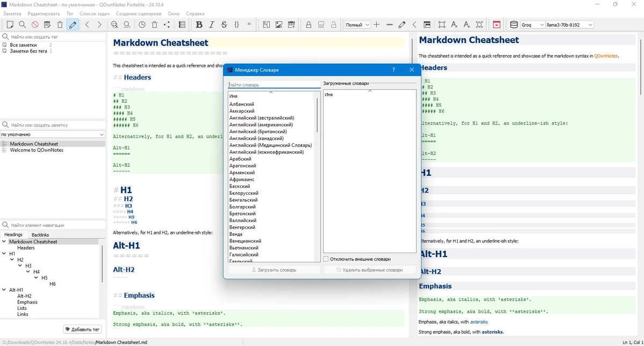Viewport: 644px width, 346px height.
Task: Insert image using the toolbar picture icon
Action: (x=279, y=25)
